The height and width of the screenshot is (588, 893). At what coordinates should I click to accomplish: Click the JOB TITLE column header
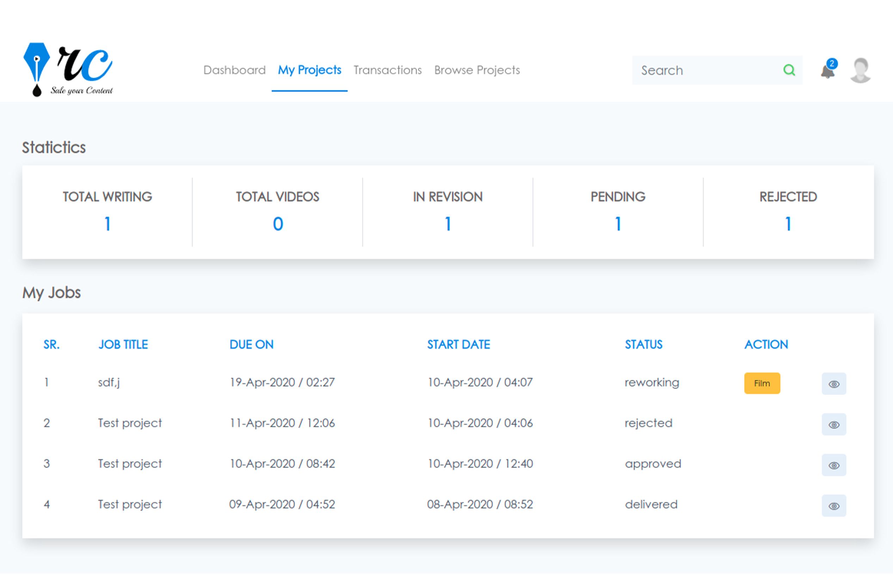123,344
